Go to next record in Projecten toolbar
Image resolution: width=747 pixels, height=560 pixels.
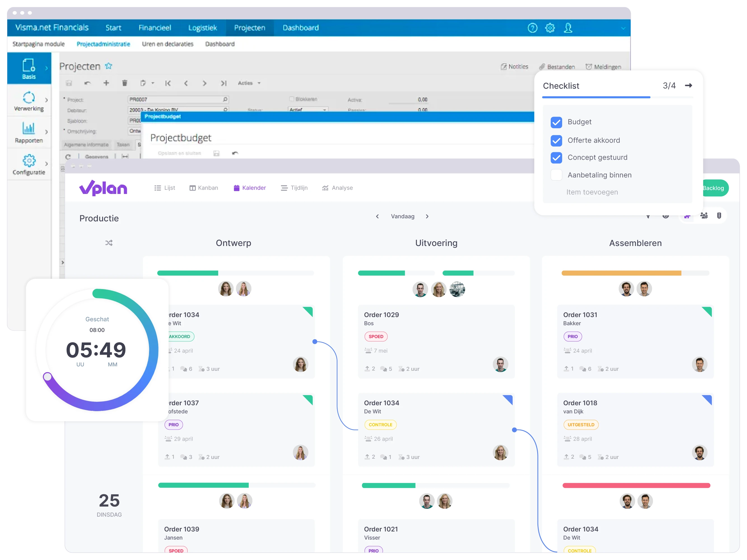point(204,83)
